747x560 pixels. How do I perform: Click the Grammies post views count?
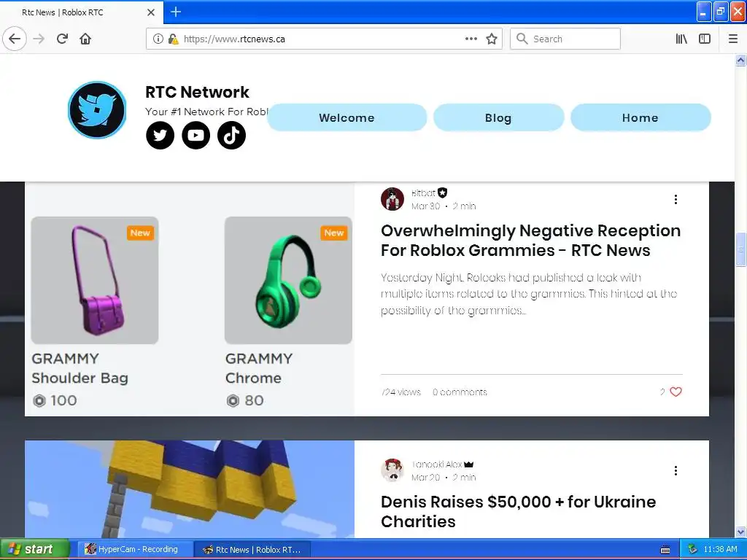(x=400, y=392)
